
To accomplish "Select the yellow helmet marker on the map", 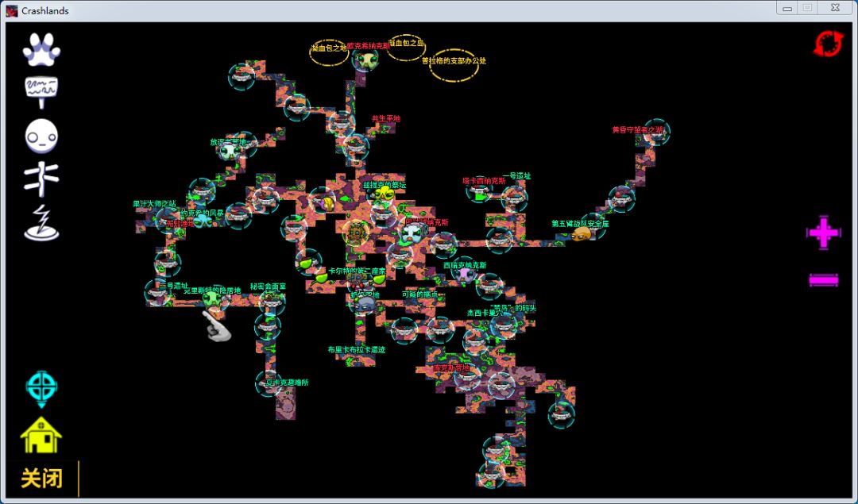I will [x=328, y=204].
